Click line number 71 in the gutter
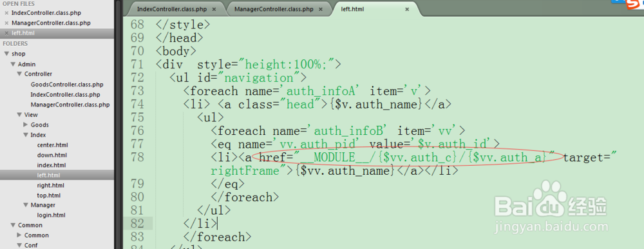The image size is (644, 249). point(137,65)
